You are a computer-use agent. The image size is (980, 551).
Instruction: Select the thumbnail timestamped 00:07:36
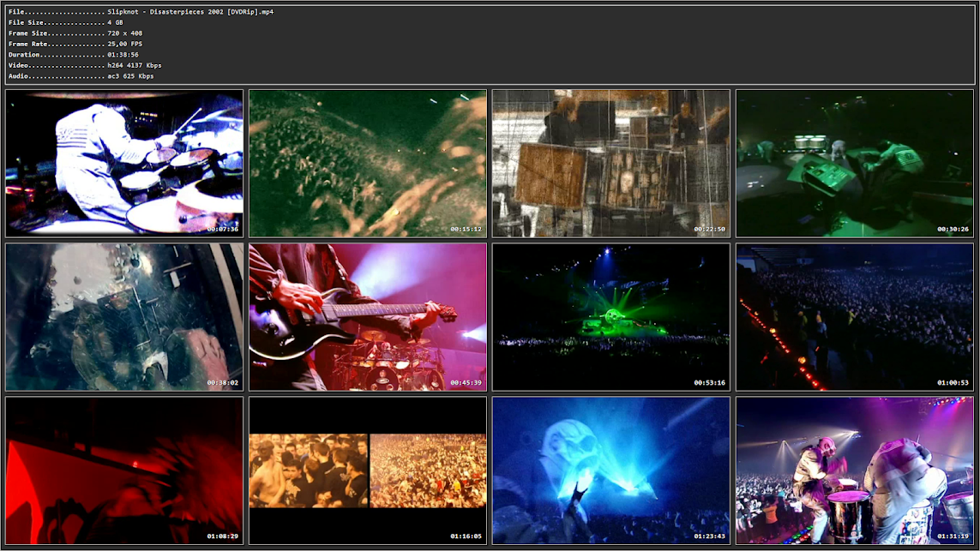124,163
